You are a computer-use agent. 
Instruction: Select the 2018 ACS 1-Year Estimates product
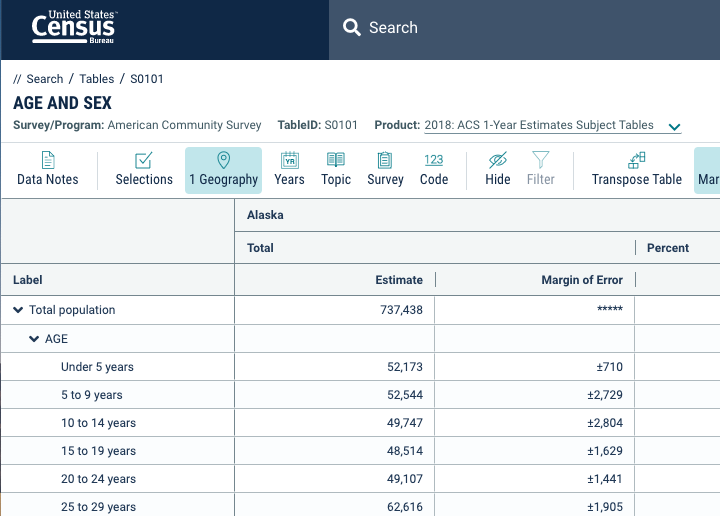(538, 126)
